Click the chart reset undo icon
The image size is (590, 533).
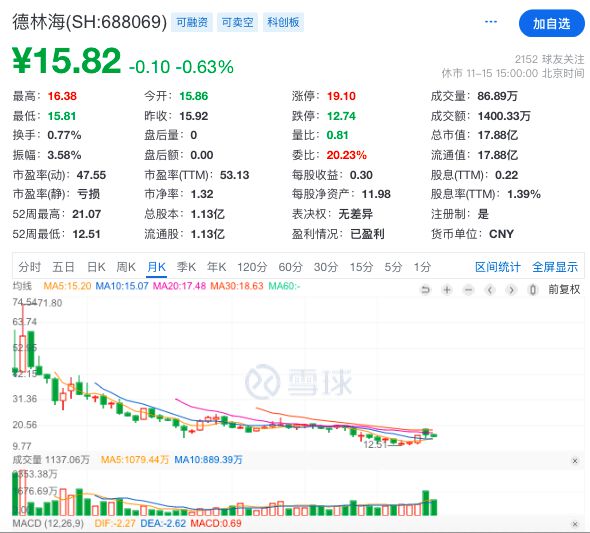[425, 290]
